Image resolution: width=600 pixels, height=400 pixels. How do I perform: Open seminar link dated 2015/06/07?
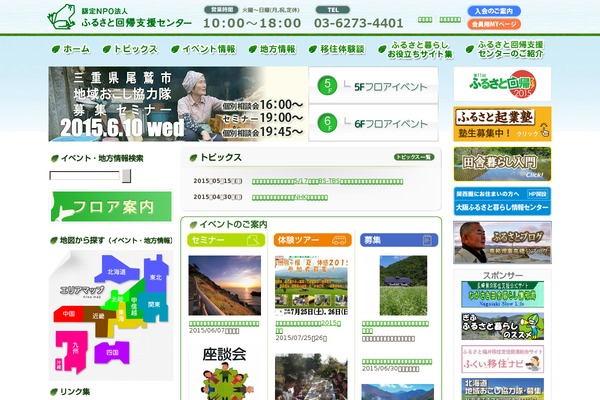tap(224, 324)
